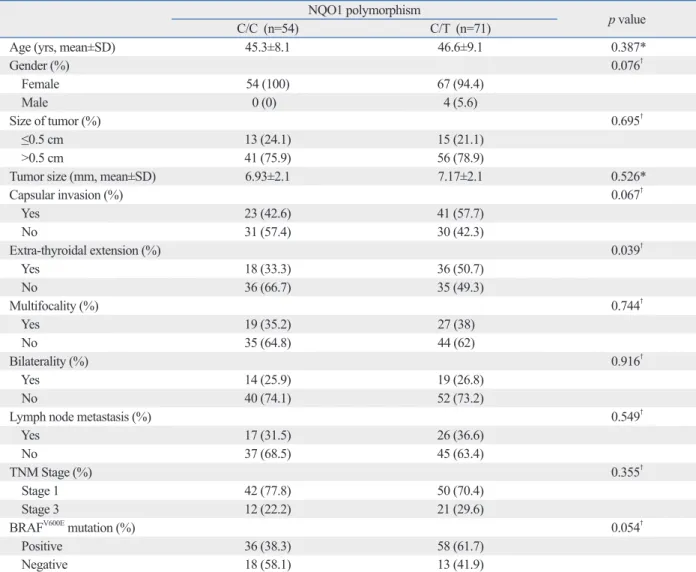The image size is (696, 572).
Task: Click the cell '67 (94.4)'
Action: click(460, 84)
